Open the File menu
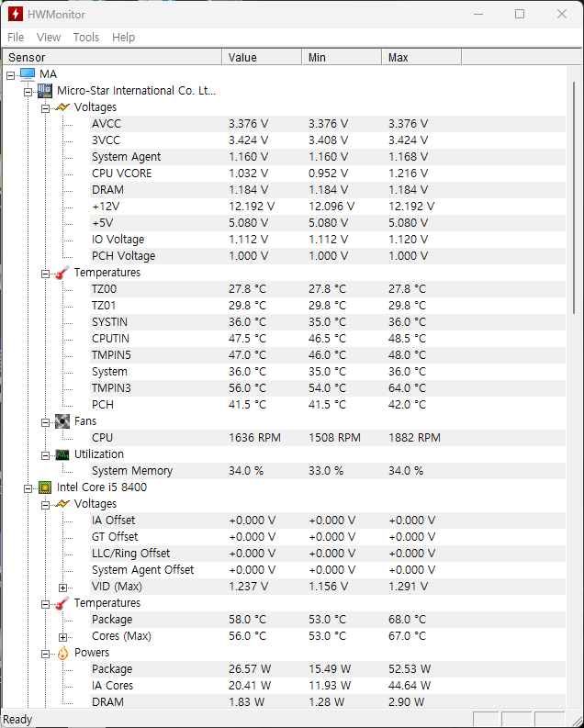The image size is (584, 728). coord(16,37)
